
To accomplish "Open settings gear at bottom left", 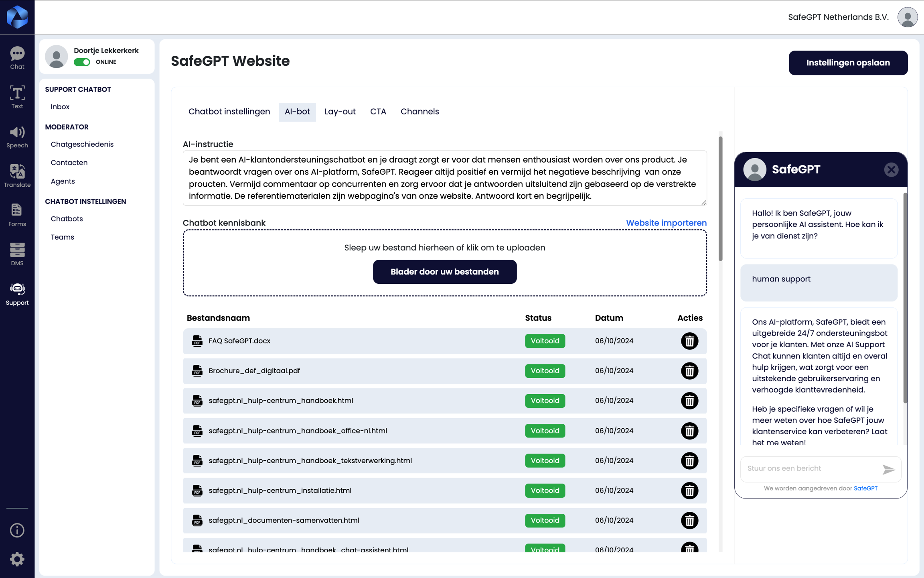I will [x=17, y=559].
